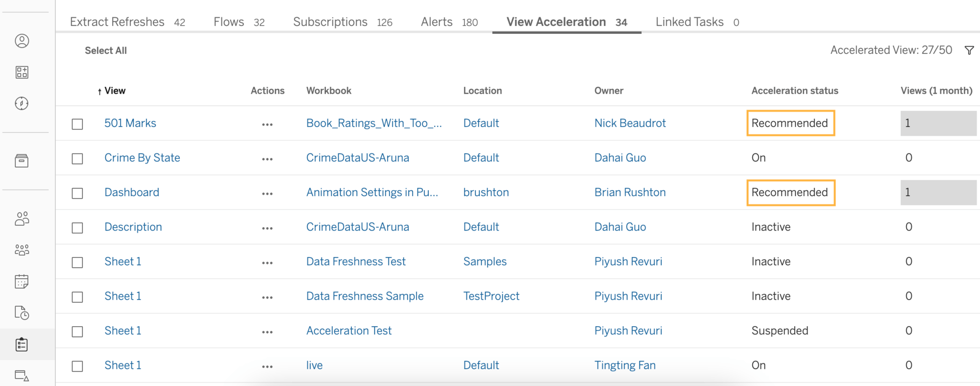980x386 pixels.
Task: Check the box for 501 Marks
Action: pos(77,124)
